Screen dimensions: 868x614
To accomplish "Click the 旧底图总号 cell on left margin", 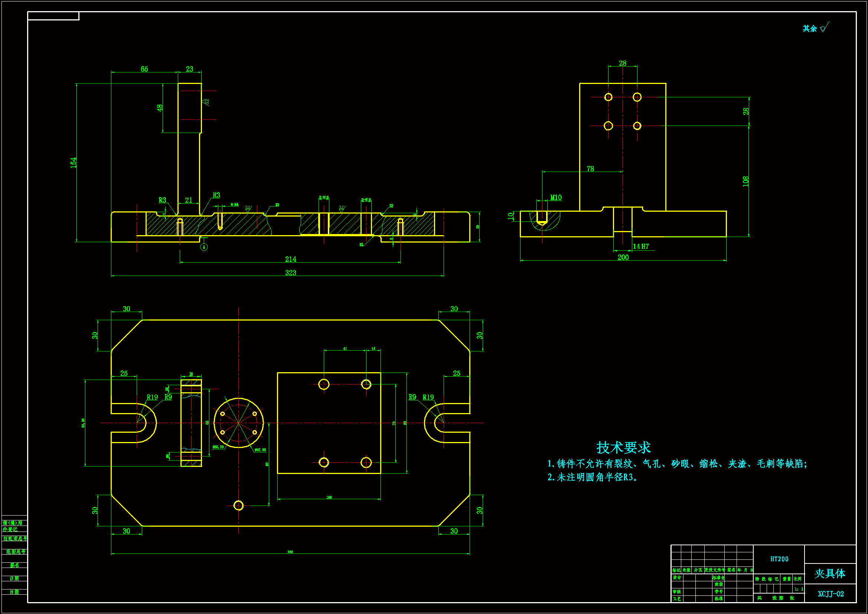I will [15, 538].
